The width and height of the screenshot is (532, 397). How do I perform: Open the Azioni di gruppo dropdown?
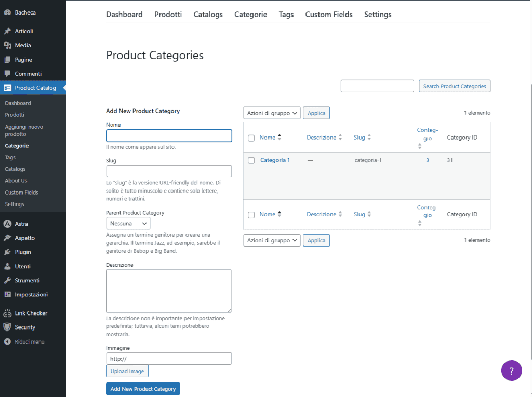click(x=271, y=113)
